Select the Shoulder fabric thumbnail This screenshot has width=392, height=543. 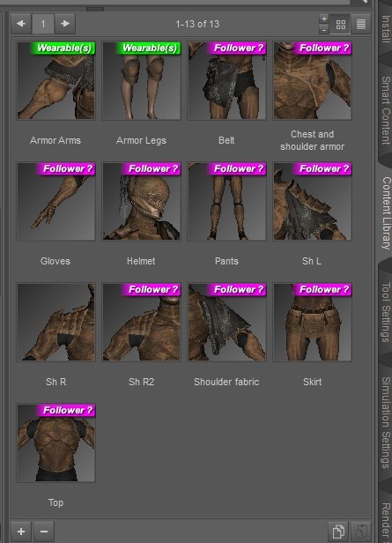[x=226, y=322]
